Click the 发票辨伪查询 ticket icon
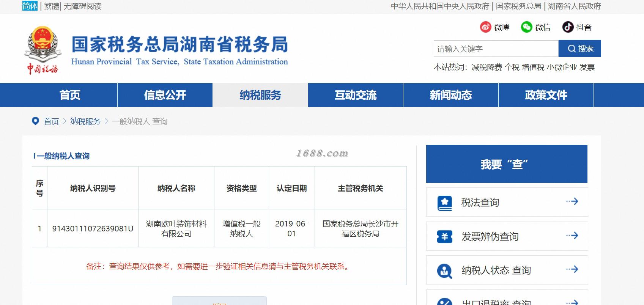Image resolution: width=644 pixels, height=305 pixels. tap(444, 236)
